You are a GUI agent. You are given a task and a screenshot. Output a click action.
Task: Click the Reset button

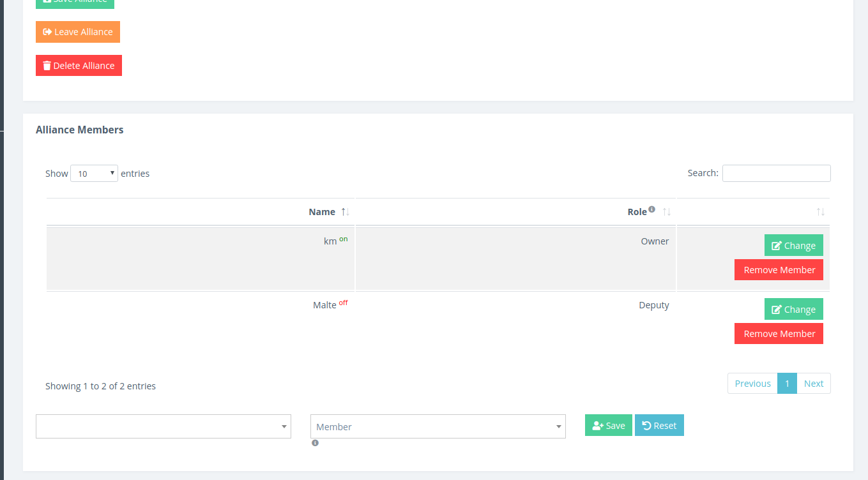pyautogui.click(x=659, y=425)
